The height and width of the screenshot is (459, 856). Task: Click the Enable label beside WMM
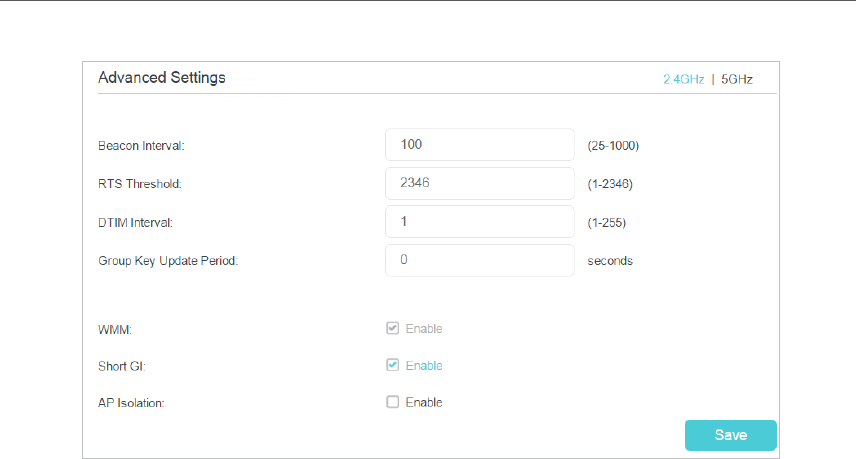[424, 329]
